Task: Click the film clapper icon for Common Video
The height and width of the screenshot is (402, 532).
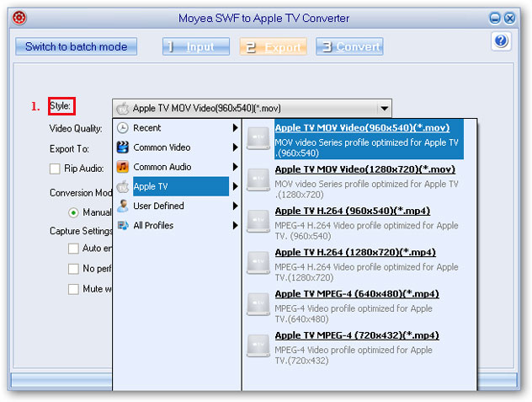Action: pos(123,147)
